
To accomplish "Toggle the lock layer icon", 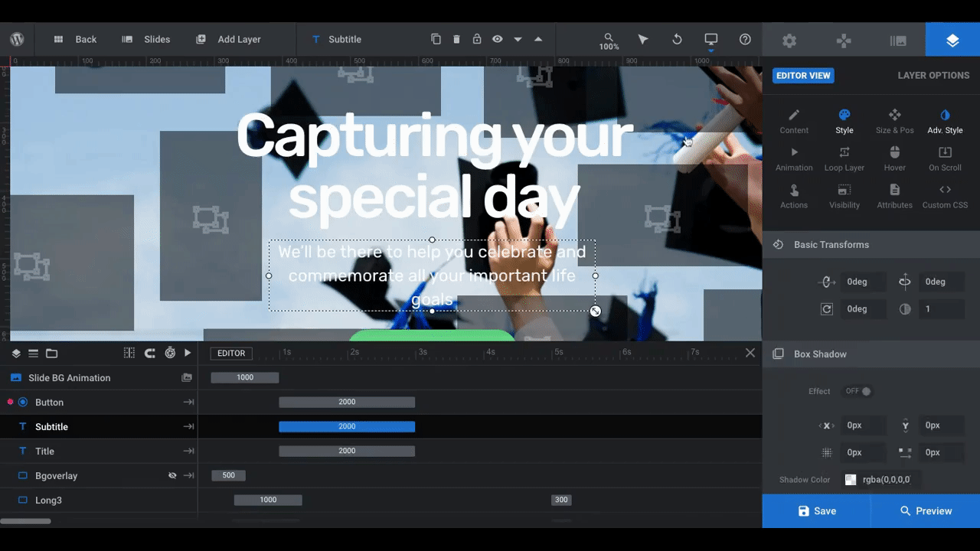I will [x=477, y=39].
